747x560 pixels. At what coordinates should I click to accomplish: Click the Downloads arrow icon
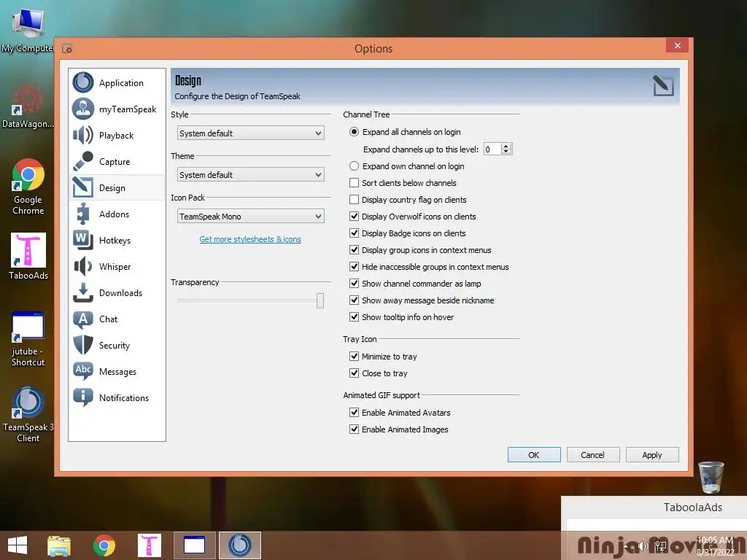[x=83, y=292]
